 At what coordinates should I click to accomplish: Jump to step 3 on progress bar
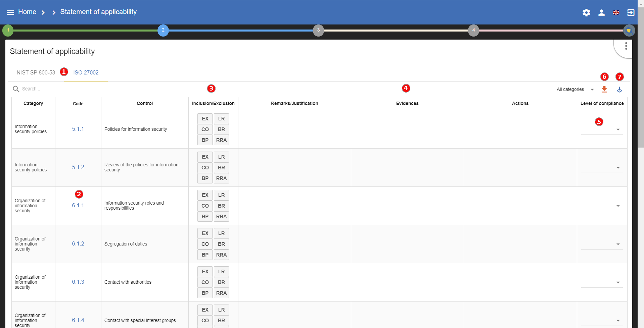click(x=318, y=30)
